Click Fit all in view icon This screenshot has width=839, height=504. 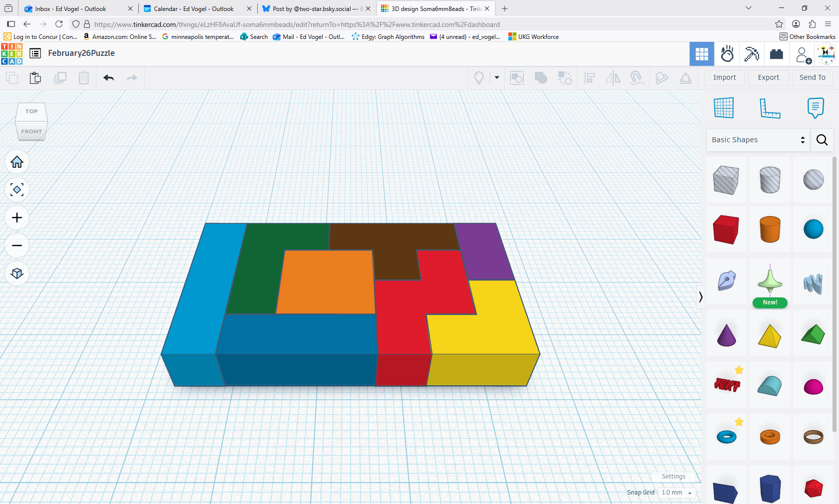(17, 190)
